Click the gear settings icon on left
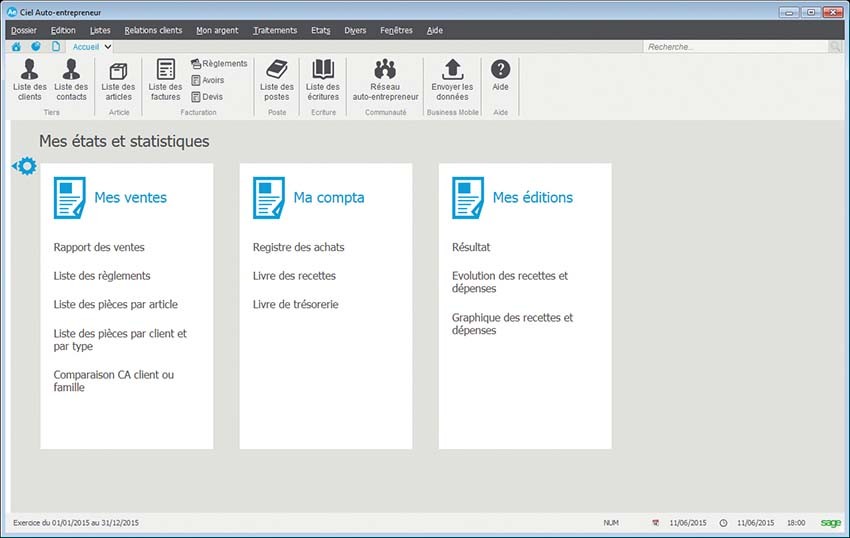Screen dimensions: 850x538 [x=25, y=166]
